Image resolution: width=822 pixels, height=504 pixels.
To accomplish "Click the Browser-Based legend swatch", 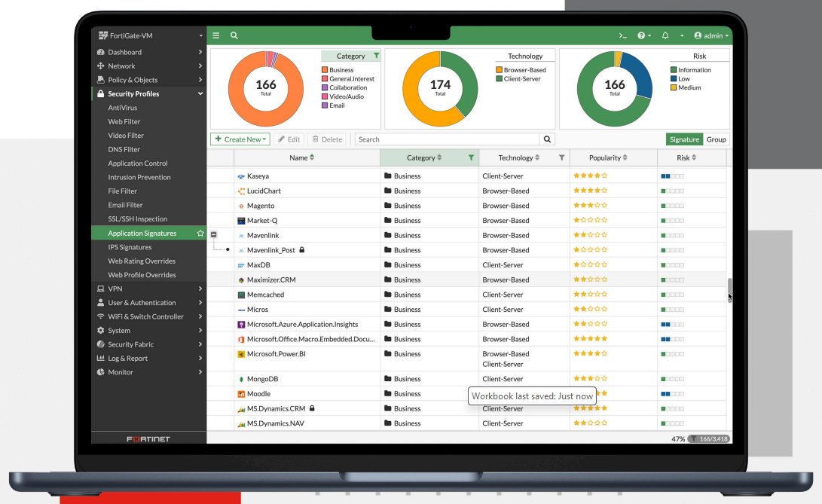I will click(x=499, y=70).
